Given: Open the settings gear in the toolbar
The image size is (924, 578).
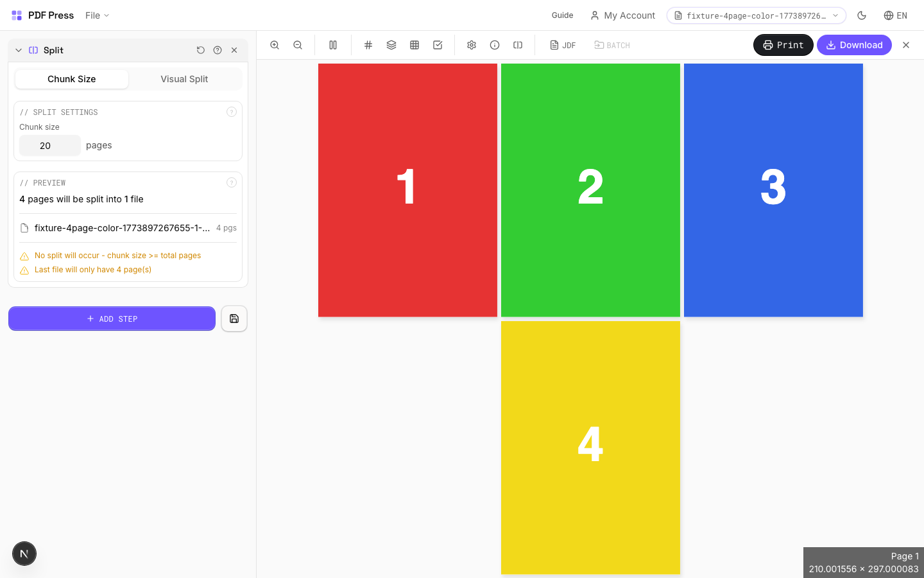Looking at the screenshot, I should coord(472,45).
